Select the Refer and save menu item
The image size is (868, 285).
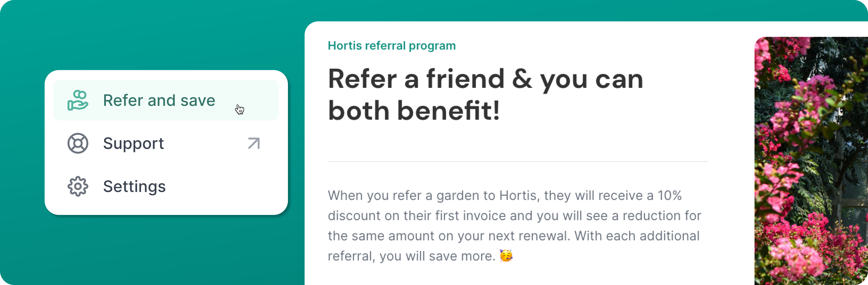click(x=166, y=100)
